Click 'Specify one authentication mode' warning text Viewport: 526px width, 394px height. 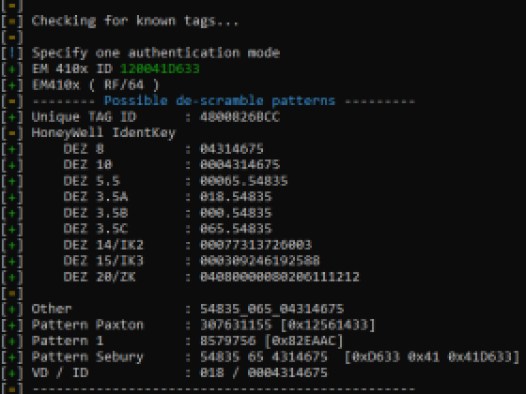pyautogui.click(x=156, y=53)
